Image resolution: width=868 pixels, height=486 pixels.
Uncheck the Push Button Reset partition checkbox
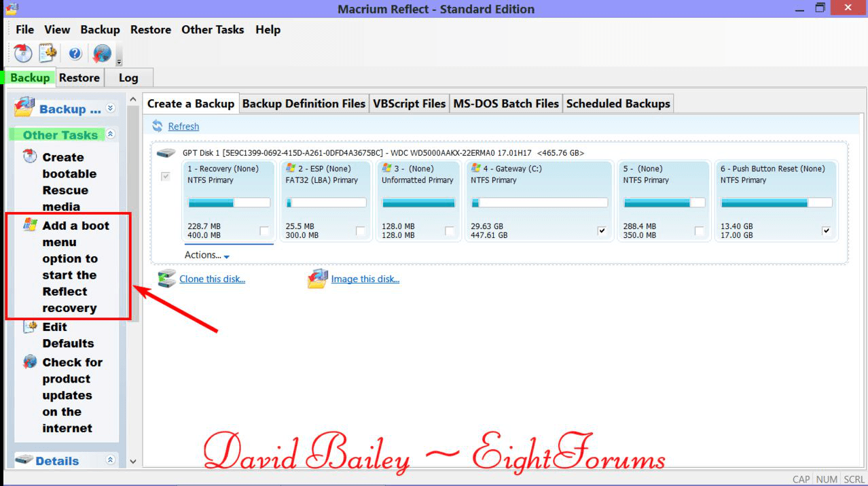tap(826, 231)
